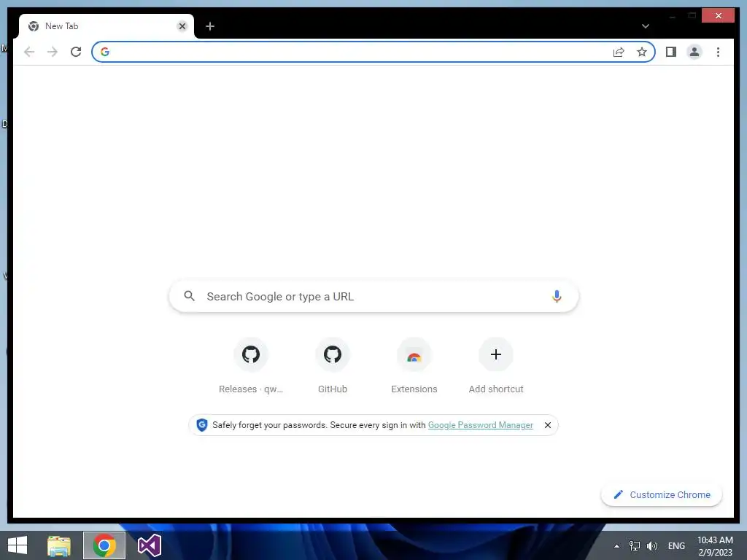Show hidden system tray icons

(616, 546)
